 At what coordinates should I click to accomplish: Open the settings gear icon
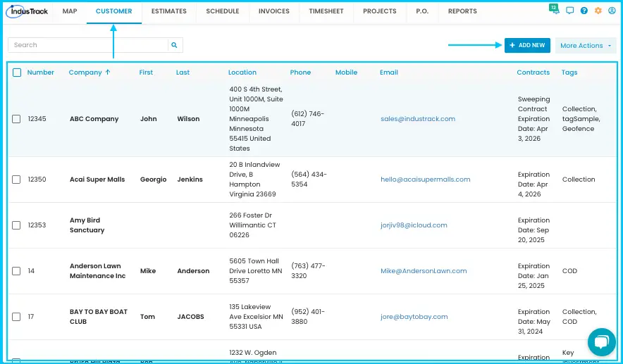pyautogui.click(x=598, y=11)
